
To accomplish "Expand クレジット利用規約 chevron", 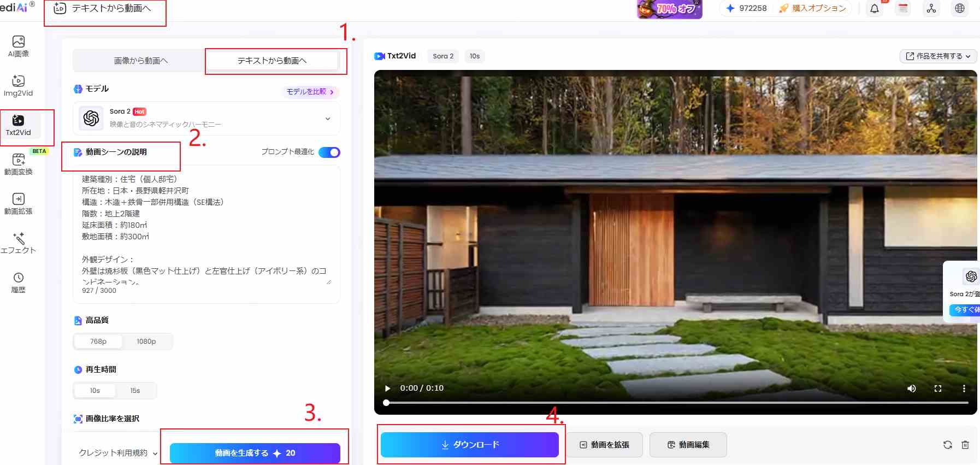I will (x=155, y=454).
